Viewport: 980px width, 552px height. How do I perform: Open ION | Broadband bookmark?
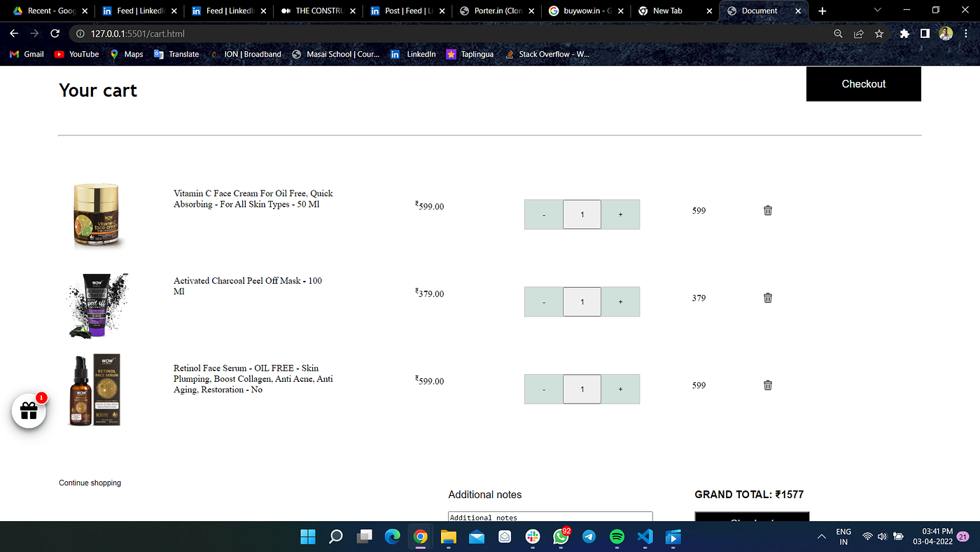pos(246,54)
